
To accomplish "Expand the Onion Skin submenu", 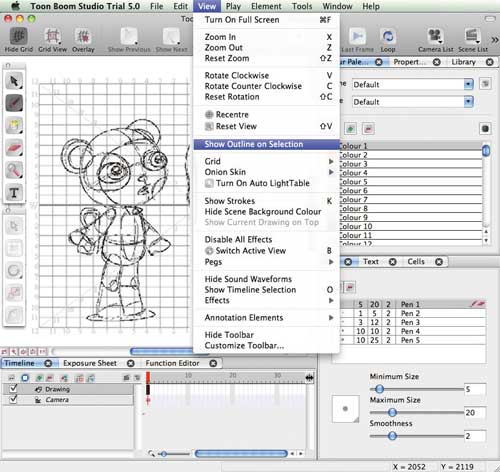I will click(x=266, y=172).
